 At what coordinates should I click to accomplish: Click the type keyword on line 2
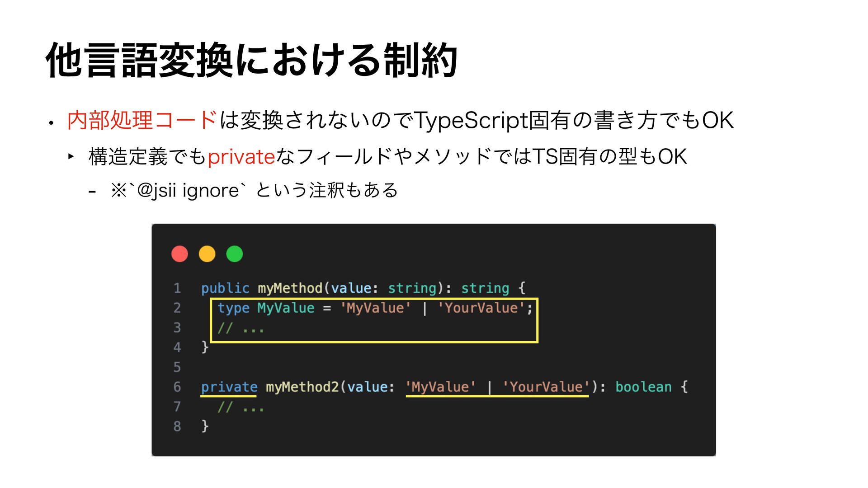click(x=233, y=308)
